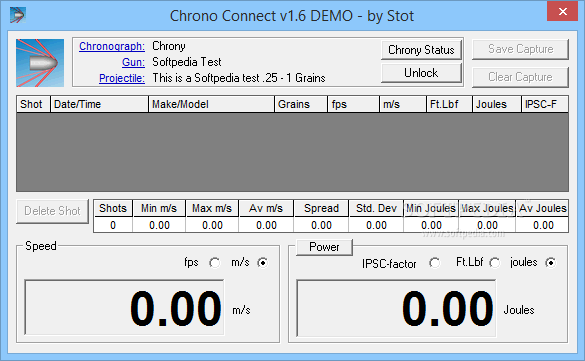
Task: Click the Date/Time column header
Action: [99, 104]
